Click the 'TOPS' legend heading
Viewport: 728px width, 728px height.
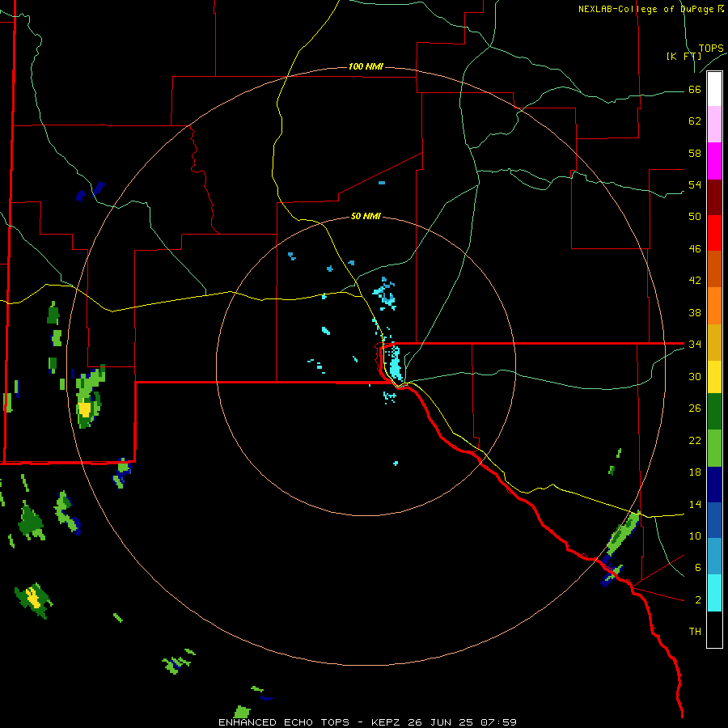point(711,49)
